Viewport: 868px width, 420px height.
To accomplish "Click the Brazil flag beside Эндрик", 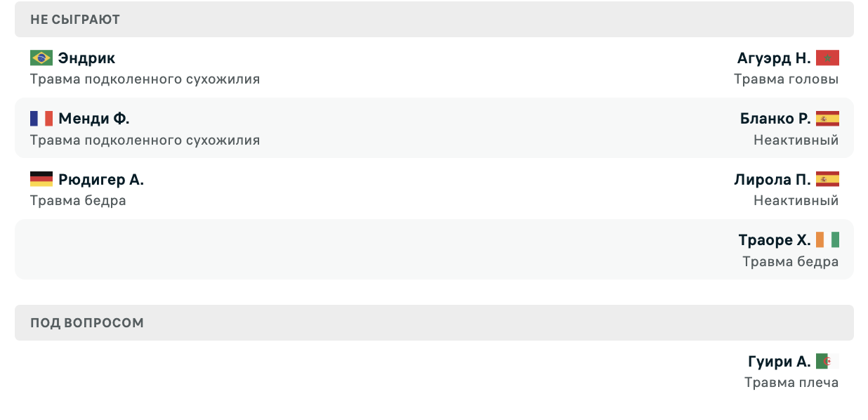I will (41, 58).
